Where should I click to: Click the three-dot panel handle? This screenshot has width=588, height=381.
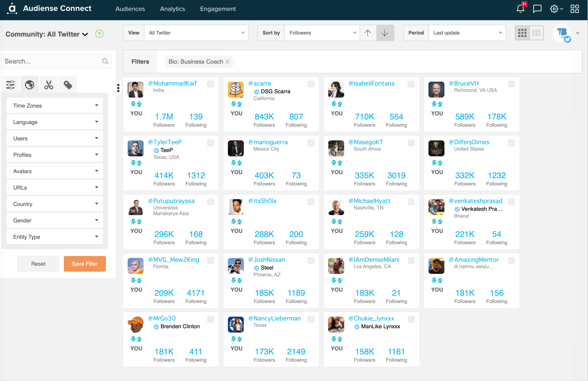coord(118,88)
